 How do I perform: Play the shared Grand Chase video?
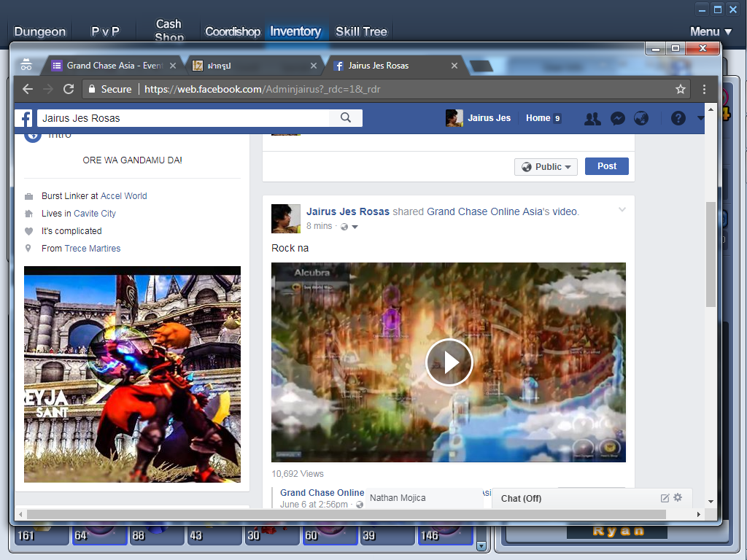(449, 362)
